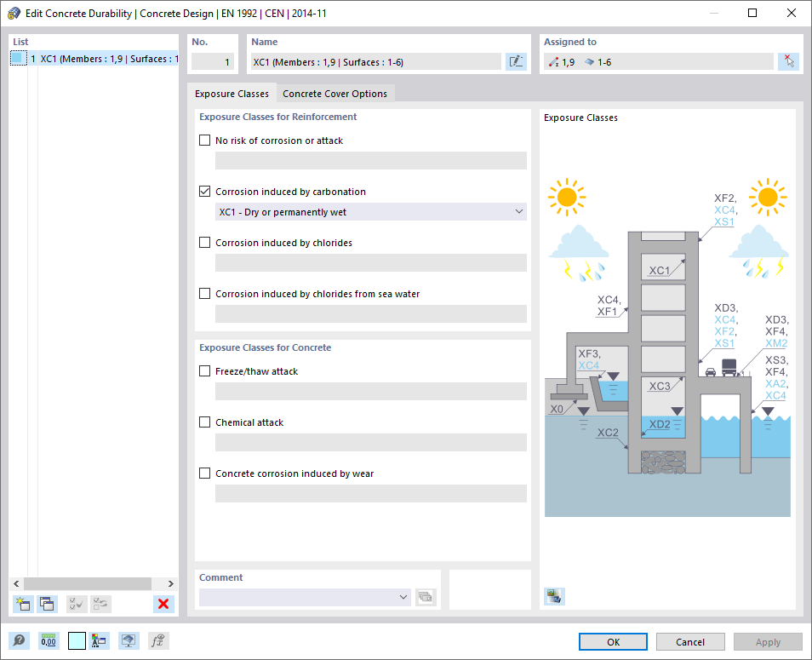The height and width of the screenshot is (660, 812).
Task: Click the Name input field
Action: pos(376,61)
